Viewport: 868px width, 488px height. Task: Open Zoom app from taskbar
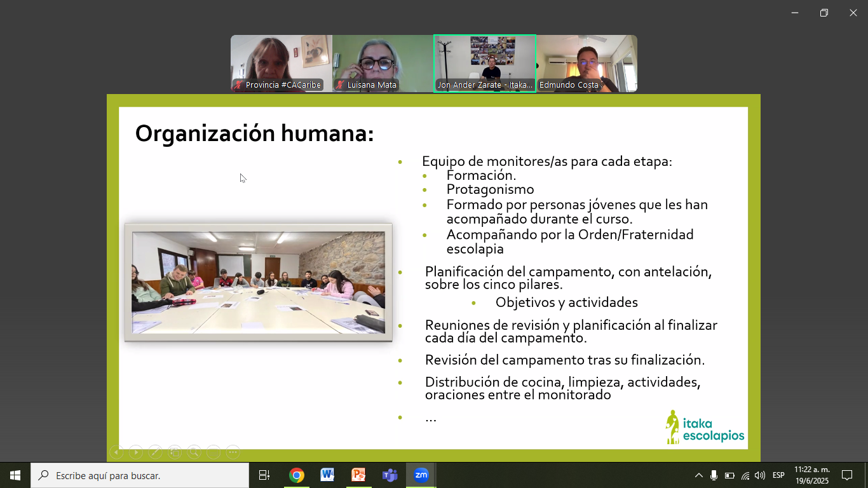(421, 475)
